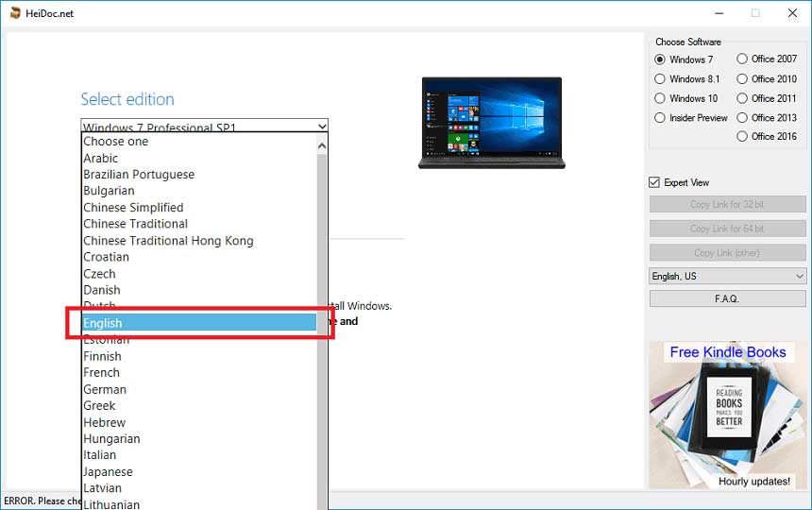Click the HeiDoc.net app icon in title bar
Screen dimensions: 812x510
point(15,13)
